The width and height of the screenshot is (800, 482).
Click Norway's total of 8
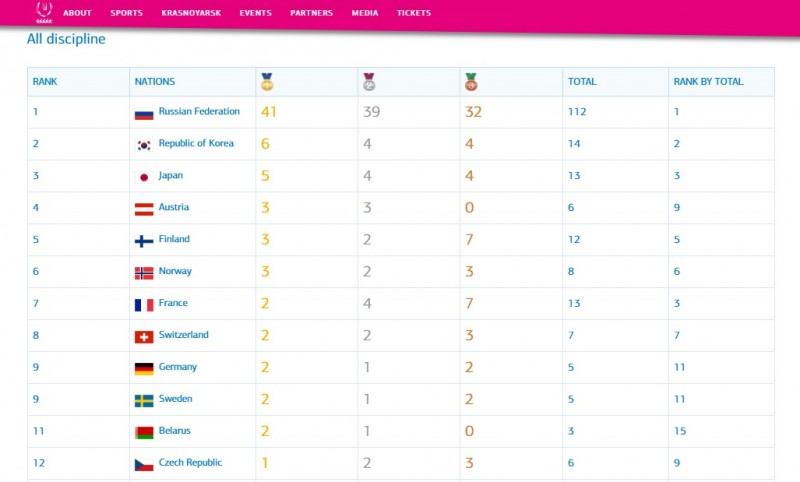tap(571, 271)
